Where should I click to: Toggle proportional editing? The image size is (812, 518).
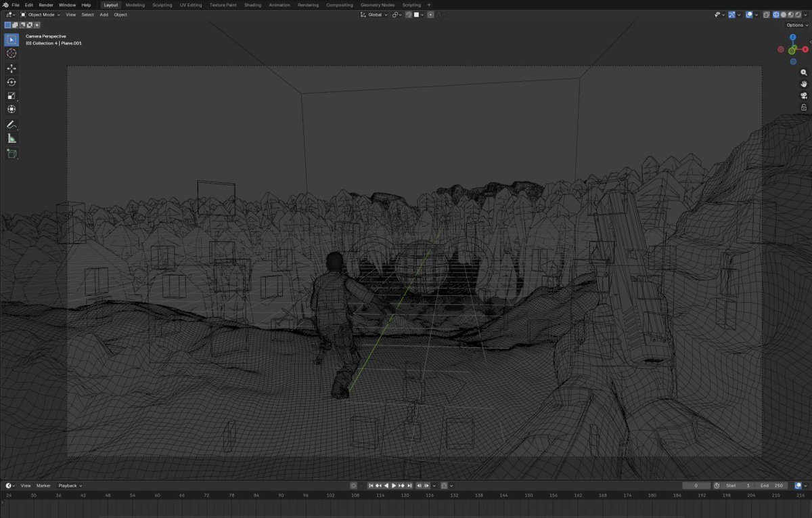coord(430,15)
